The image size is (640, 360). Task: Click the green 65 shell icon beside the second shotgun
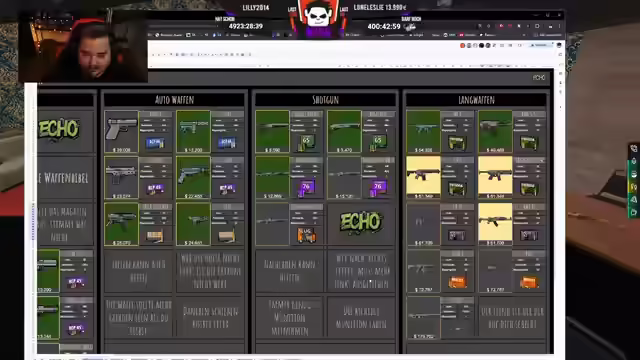coord(378,142)
